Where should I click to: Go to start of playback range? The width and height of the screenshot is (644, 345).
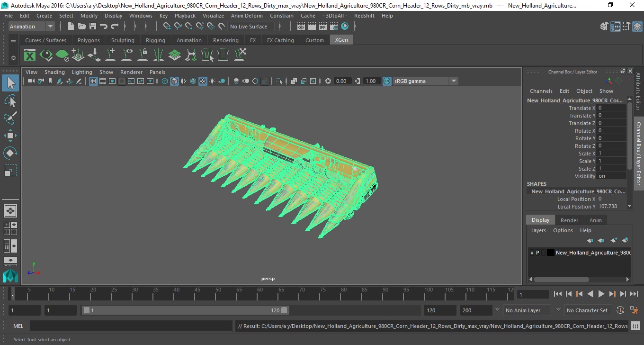557,294
